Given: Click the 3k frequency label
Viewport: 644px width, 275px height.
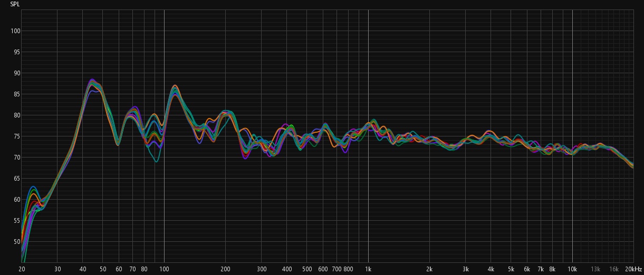Looking at the screenshot, I should tap(466, 269).
